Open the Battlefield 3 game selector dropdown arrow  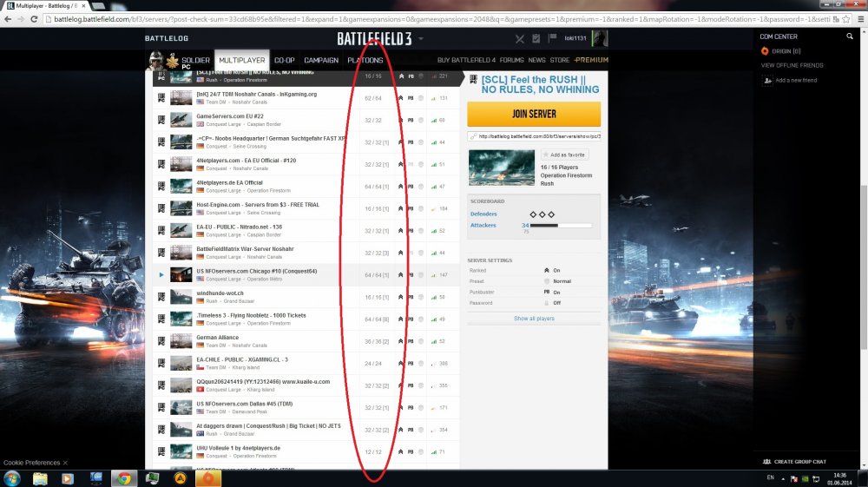(421, 39)
